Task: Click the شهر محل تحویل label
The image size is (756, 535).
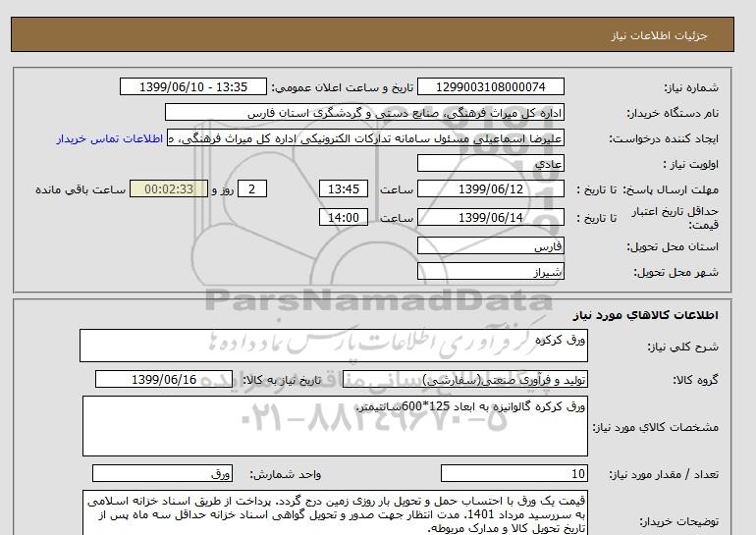Action: (675, 272)
